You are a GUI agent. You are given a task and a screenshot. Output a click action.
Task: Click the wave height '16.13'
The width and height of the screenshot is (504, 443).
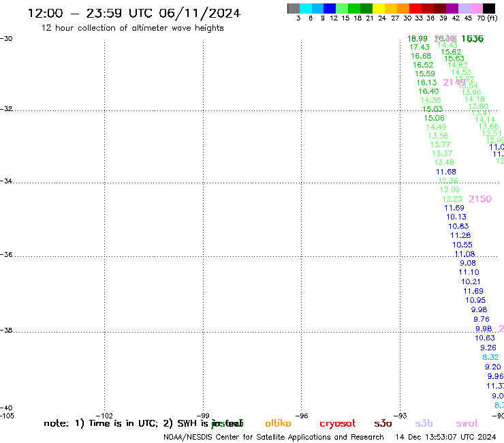427,82
